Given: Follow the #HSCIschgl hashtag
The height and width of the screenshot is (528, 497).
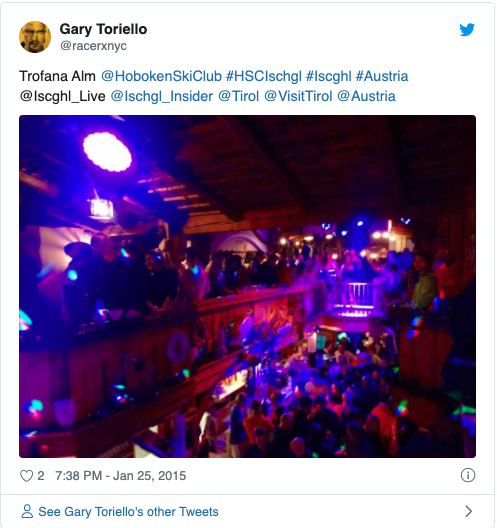Looking at the screenshot, I should coord(264,76).
